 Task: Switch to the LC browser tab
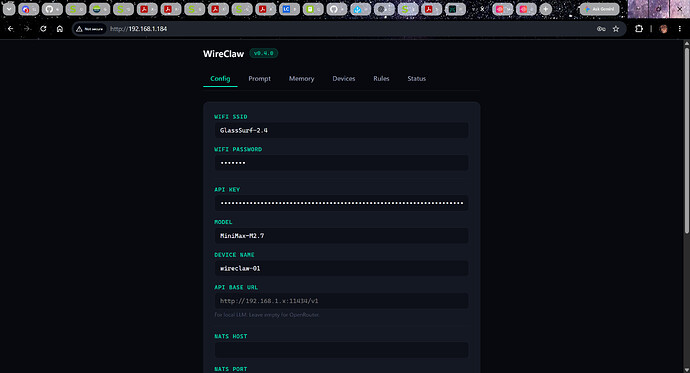(x=289, y=9)
